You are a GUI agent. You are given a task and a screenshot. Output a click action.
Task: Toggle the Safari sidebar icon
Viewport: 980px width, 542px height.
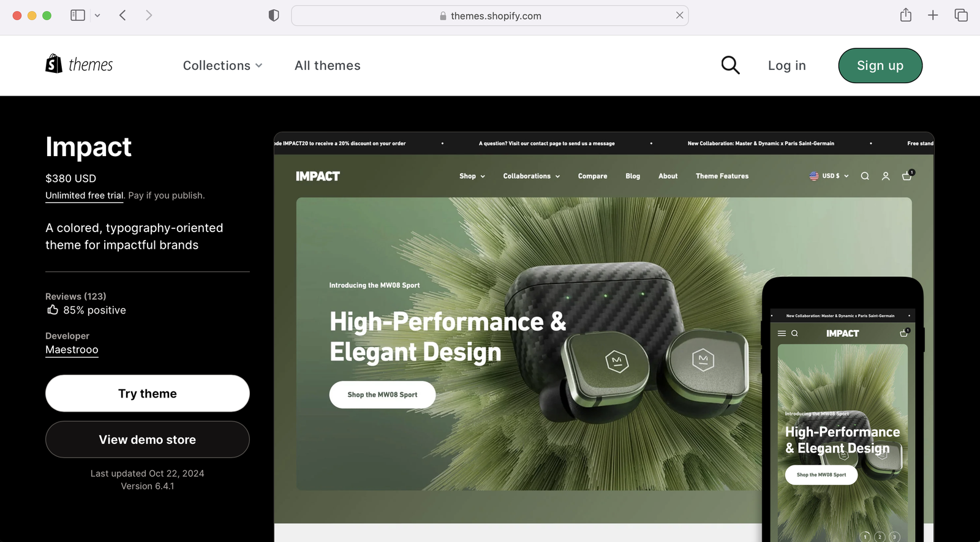pyautogui.click(x=78, y=15)
